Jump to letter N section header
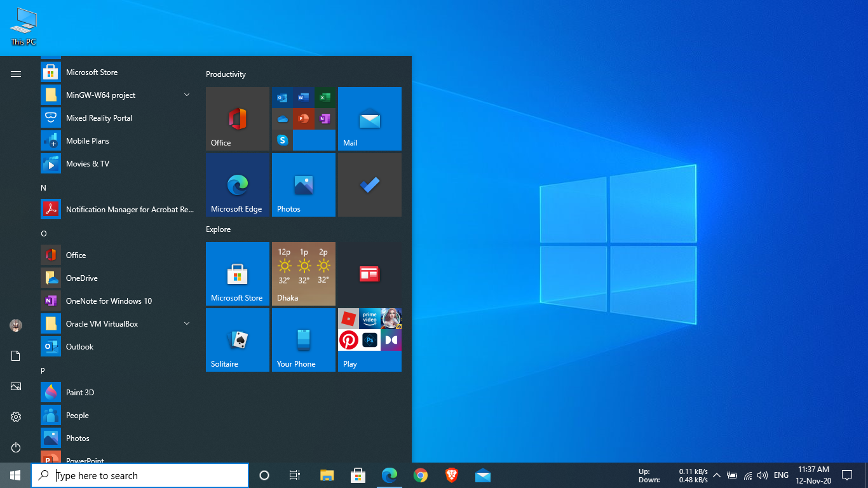 click(x=44, y=188)
